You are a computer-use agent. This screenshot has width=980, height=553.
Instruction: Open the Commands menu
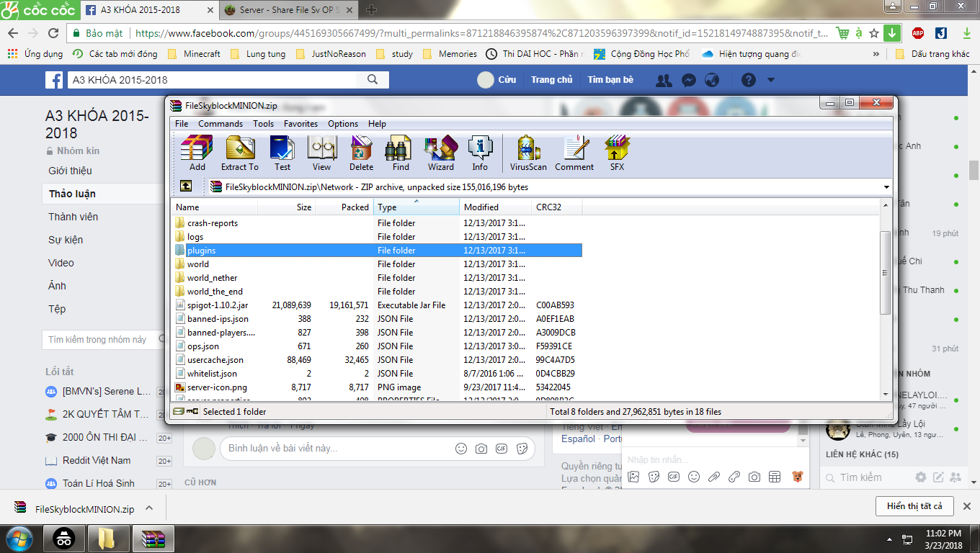pos(220,124)
